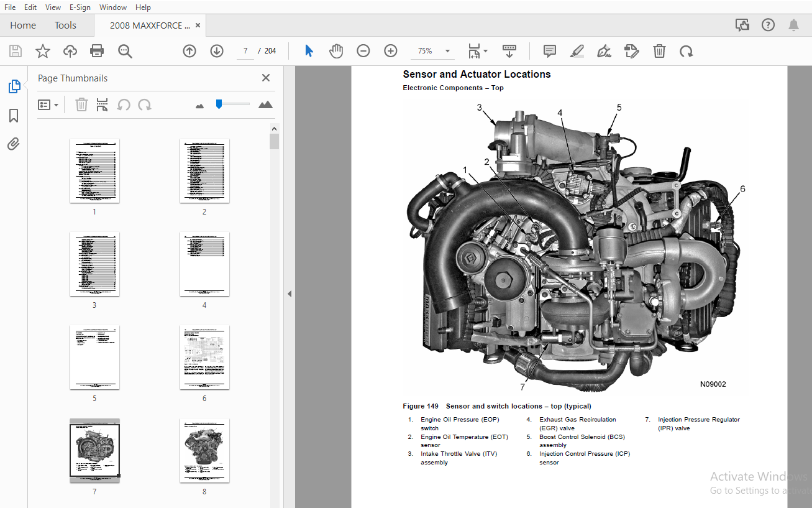Add a comment sticky note
812x508 pixels.
550,51
